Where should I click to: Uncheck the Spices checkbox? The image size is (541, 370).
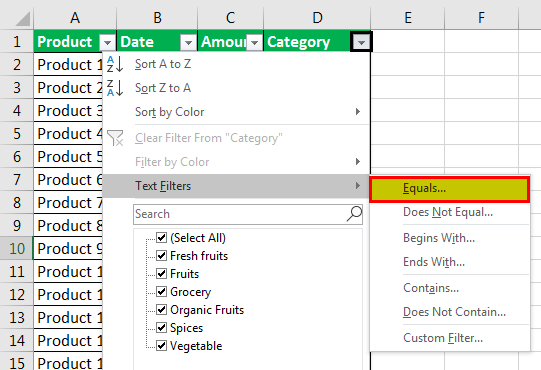click(x=161, y=327)
